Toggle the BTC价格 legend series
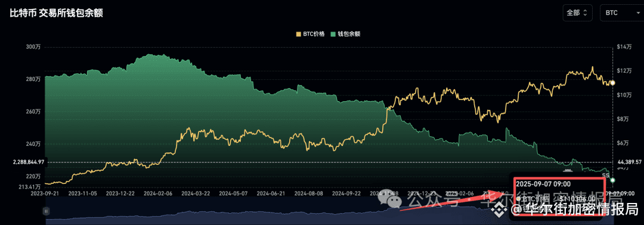Screen dimensions: 644x225 point(310,34)
